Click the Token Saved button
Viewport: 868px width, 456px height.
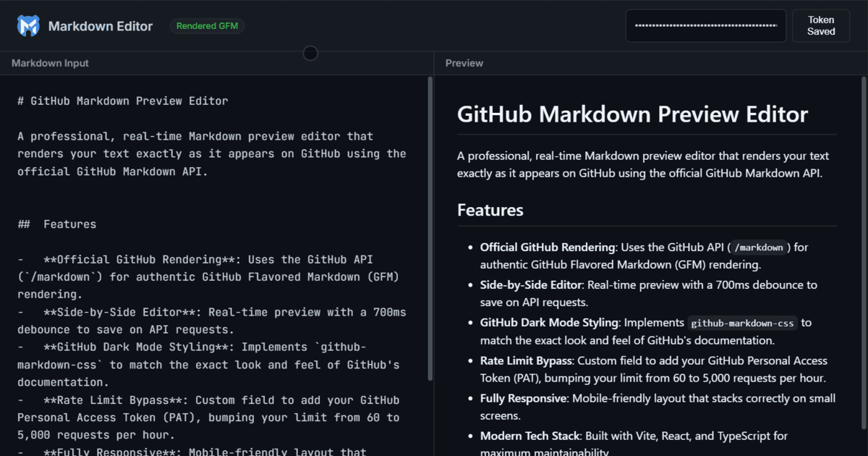(821, 26)
